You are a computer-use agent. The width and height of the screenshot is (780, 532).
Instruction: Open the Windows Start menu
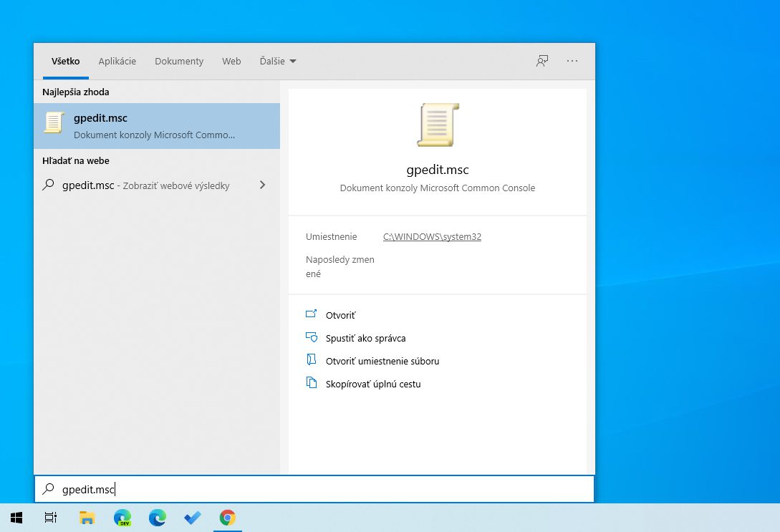click(16, 518)
